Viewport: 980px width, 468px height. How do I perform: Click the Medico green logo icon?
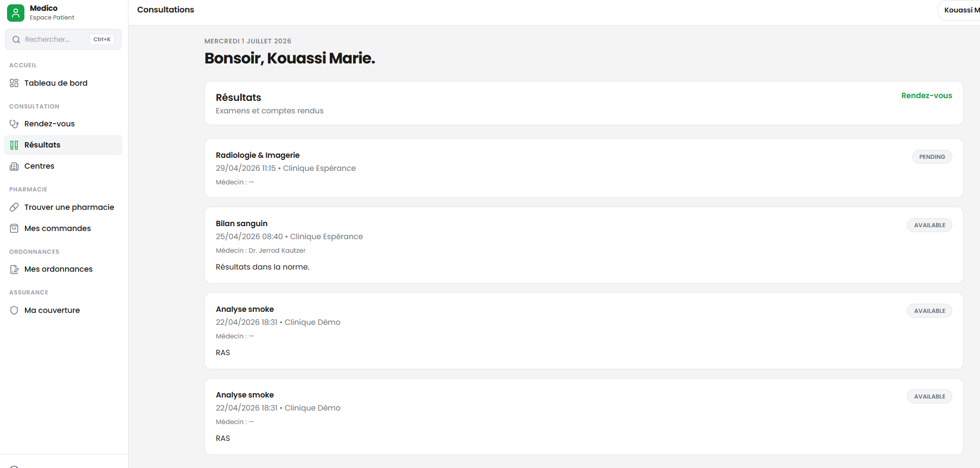(x=16, y=13)
